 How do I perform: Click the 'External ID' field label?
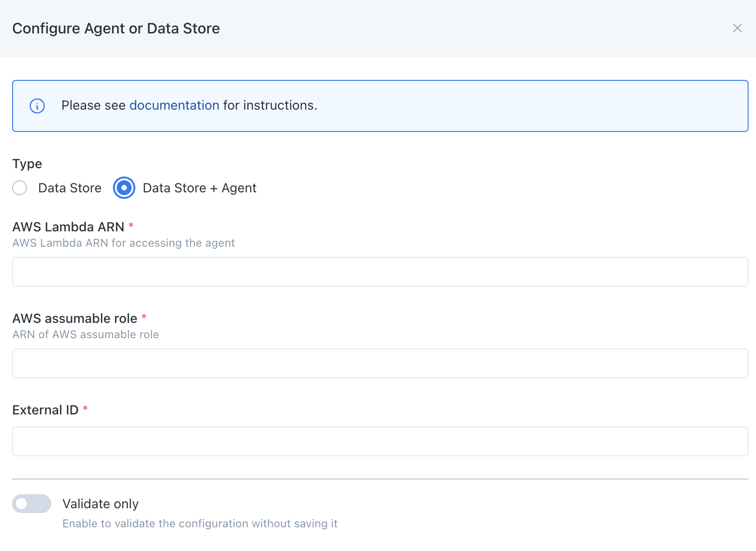(46, 410)
